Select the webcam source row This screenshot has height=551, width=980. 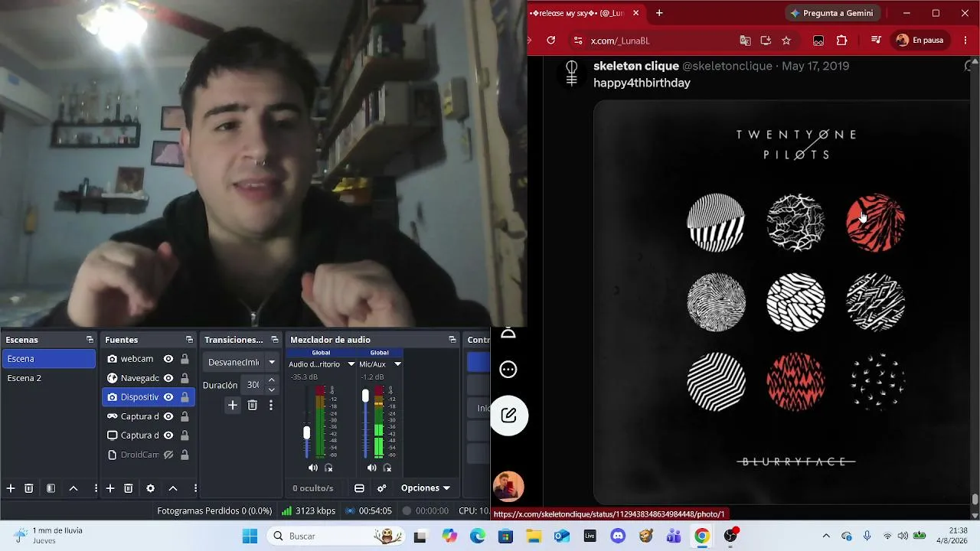149,359
